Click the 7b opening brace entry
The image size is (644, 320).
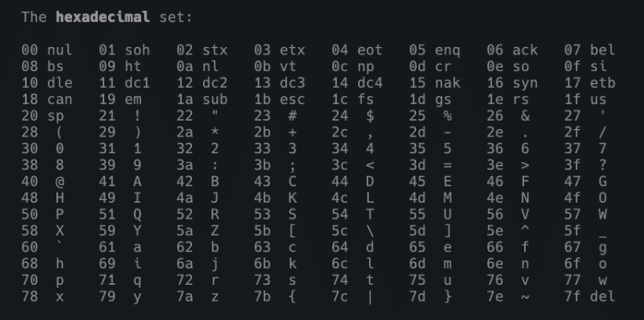(x=276, y=297)
